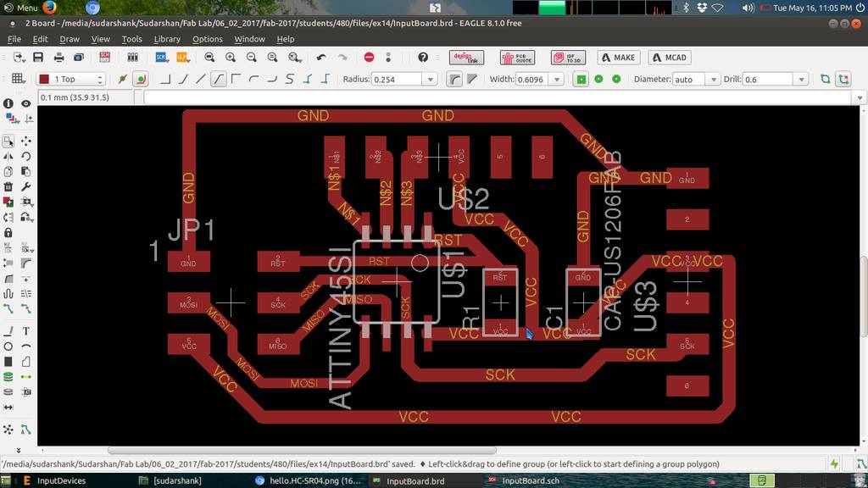Switch to schematic with SCH/BRD icon
This screenshot has height=488, width=868.
coord(104,57)
